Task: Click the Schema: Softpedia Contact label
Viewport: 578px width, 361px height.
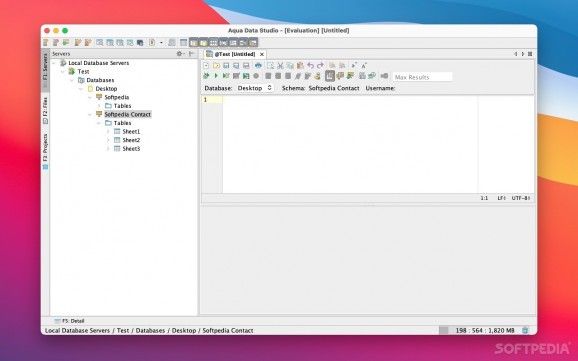Action: click(320, 88)
